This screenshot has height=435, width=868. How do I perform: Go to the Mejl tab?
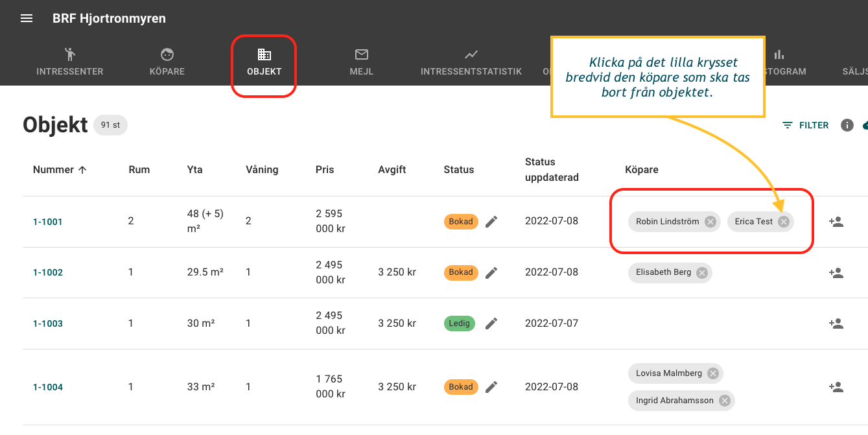361,63
